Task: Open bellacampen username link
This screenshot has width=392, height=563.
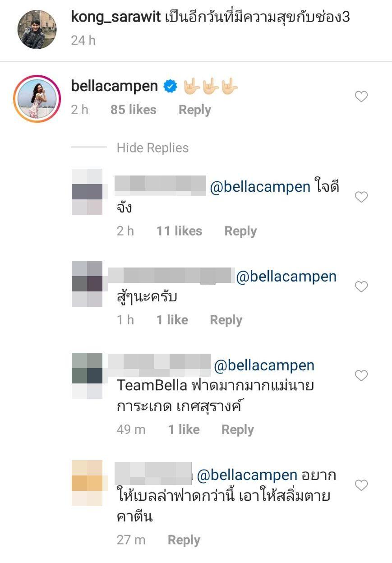Action: [115, 86]
